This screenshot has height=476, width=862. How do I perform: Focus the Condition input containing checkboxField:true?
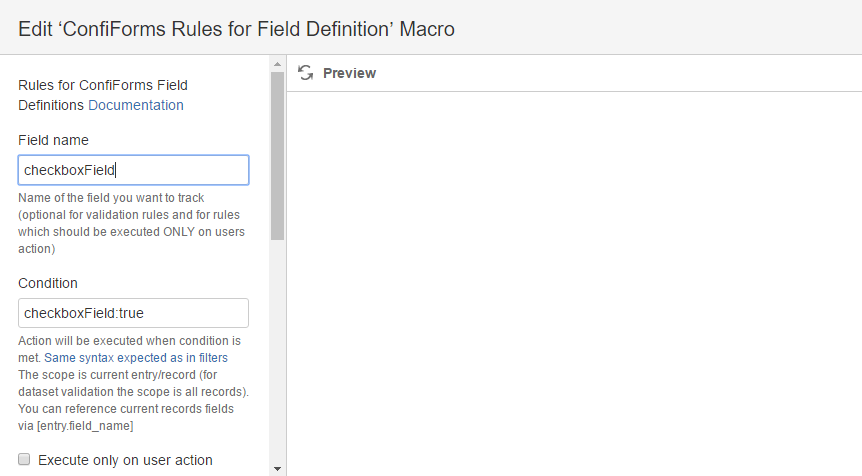[134, 313]
